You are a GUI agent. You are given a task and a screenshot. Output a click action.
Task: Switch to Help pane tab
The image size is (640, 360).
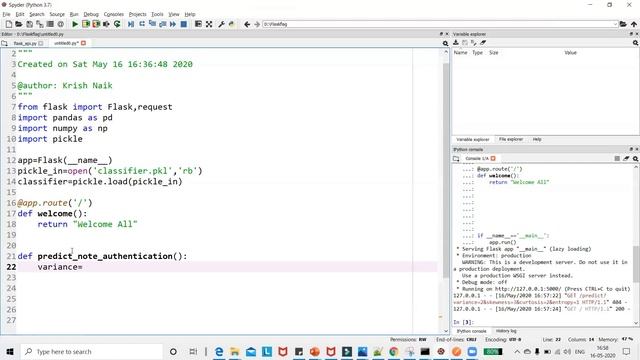537,139
